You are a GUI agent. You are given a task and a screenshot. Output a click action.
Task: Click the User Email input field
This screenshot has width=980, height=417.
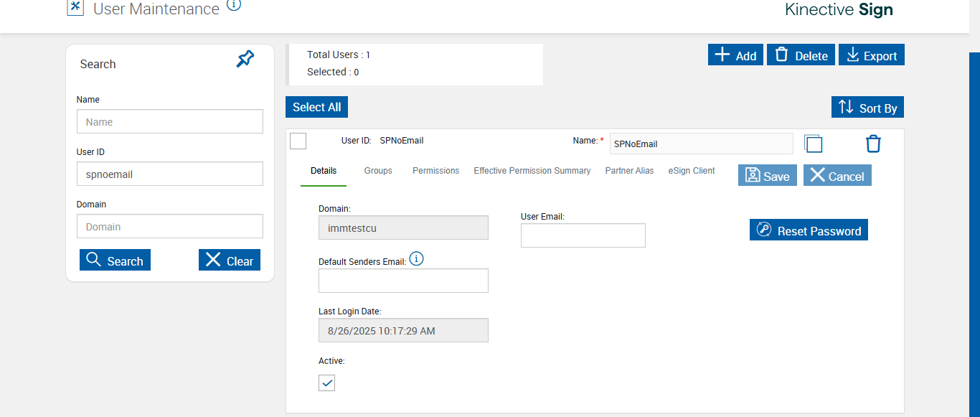click(x=583, y=235)
